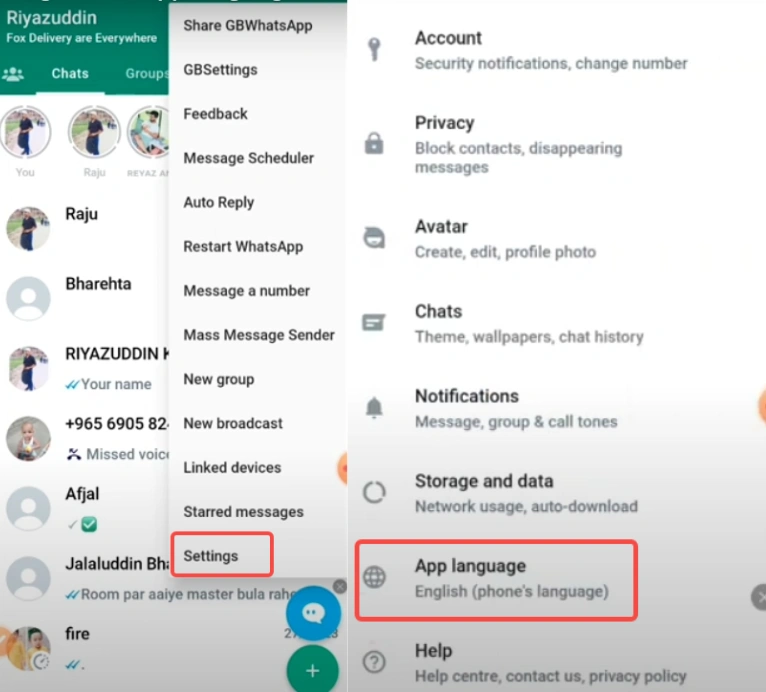Tap the Help question mark icon
The image size is (766, 692).
[x=374, y=661]
